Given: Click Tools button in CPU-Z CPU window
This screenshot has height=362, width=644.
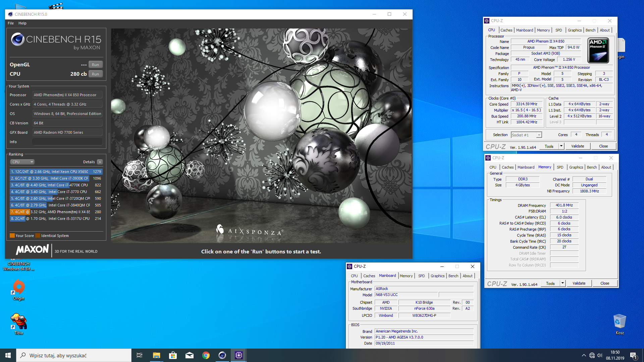Looking at the screenshot, I should pyautogui.click(x=549, y=146).
